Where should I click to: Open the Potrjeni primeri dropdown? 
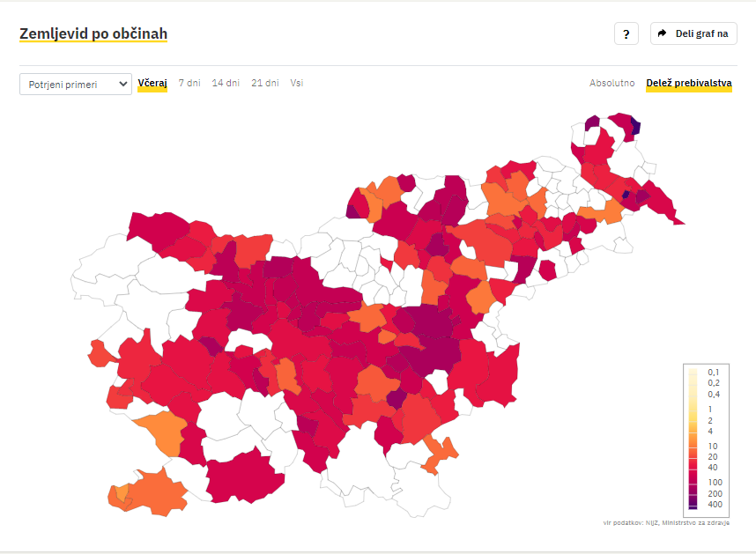[x=76, y=85]
